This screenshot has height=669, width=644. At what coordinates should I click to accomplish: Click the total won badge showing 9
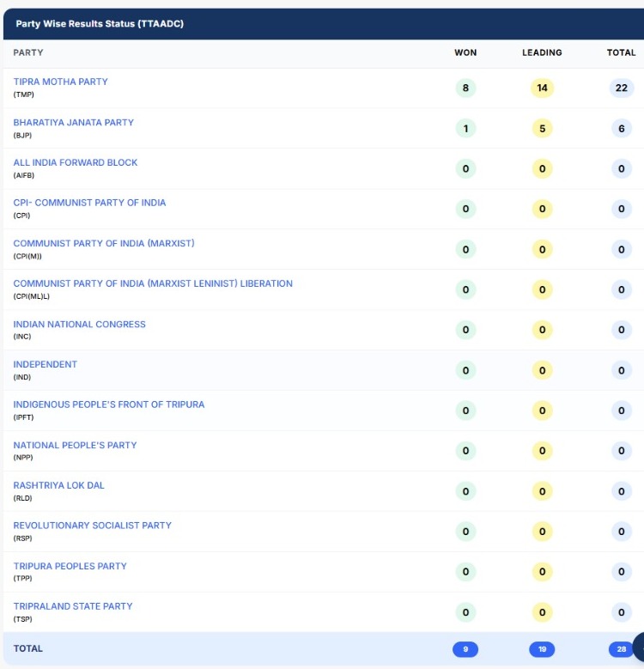pyautogui.click(x=465, y=649)
